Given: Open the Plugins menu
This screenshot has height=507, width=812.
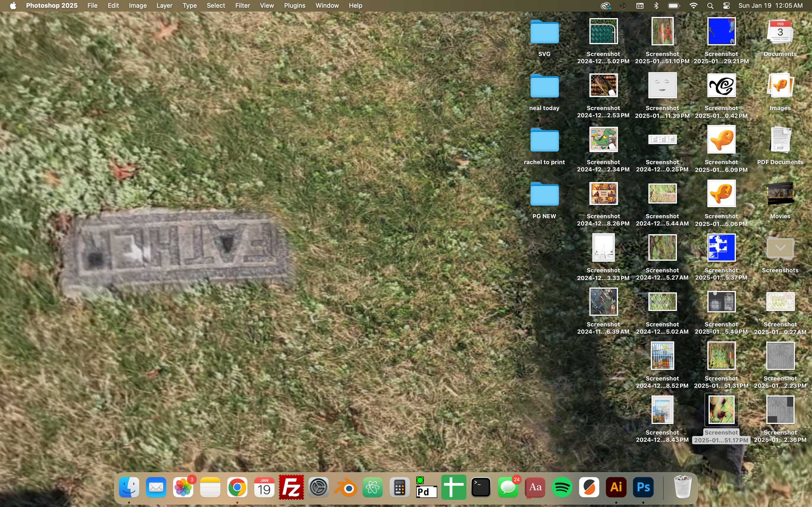Looking at the screenshot, I should [x=294, y=6].
